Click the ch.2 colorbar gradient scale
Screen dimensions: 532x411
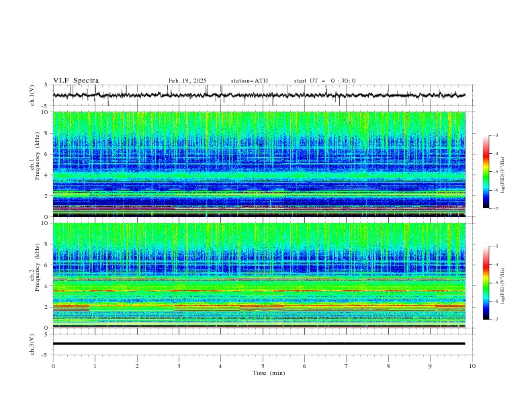(486, 283)
